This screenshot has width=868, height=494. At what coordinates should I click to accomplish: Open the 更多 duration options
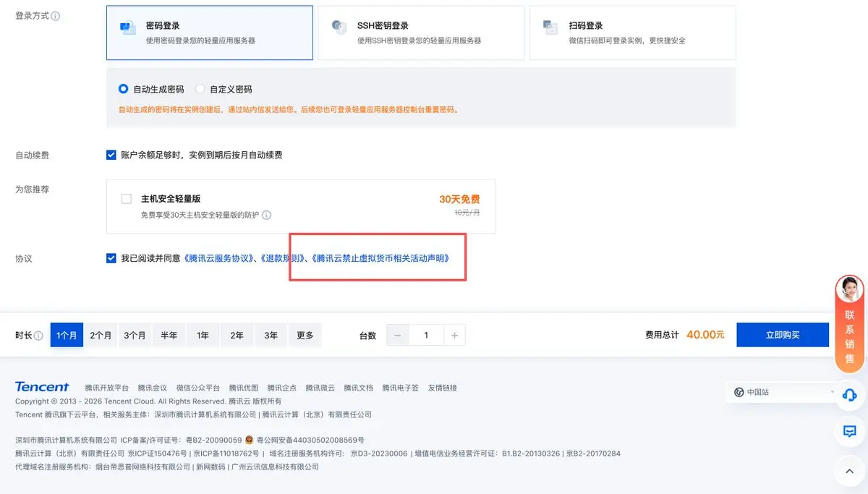click(305, 336)
